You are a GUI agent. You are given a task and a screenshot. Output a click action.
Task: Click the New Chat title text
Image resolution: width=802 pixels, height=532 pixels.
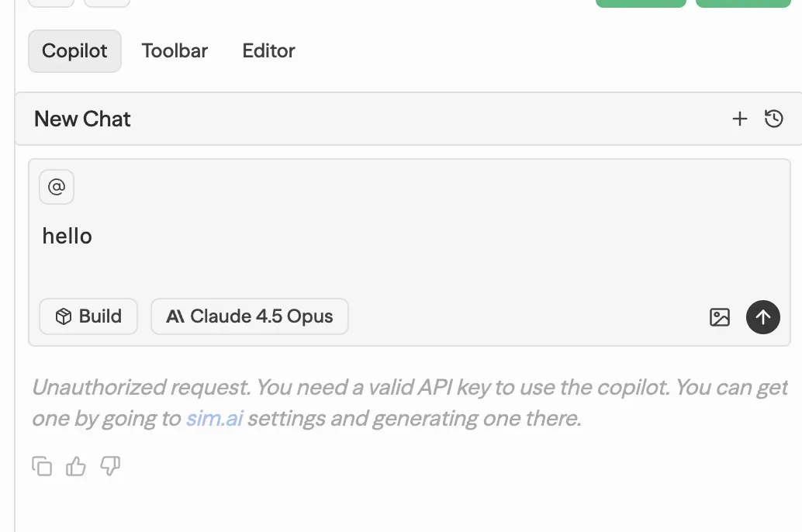[82, 119]
